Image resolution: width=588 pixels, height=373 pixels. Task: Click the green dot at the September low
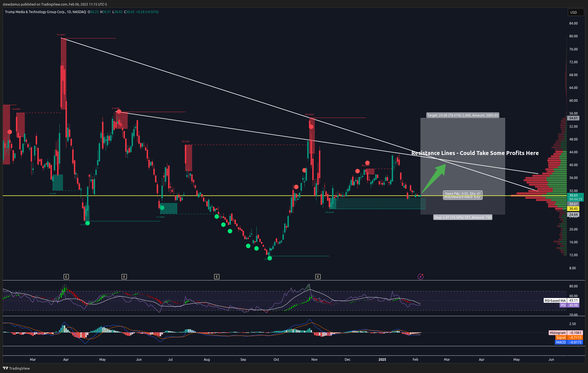pos(269,258)
